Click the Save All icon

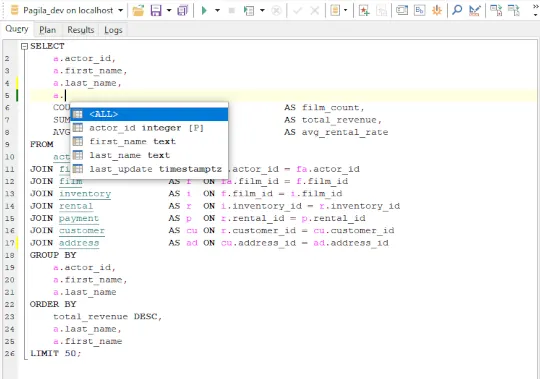[x=183, y=11]
